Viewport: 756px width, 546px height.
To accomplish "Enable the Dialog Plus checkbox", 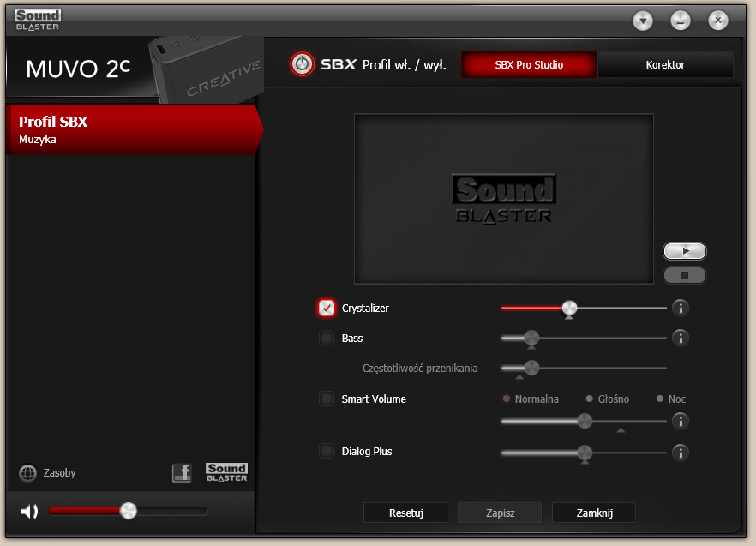I will 327,451.
